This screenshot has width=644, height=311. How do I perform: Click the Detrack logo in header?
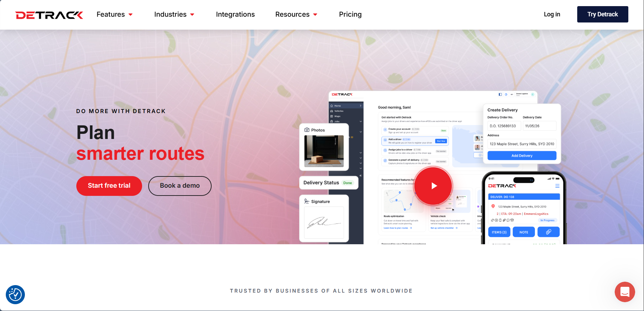(x=49, y=15)
